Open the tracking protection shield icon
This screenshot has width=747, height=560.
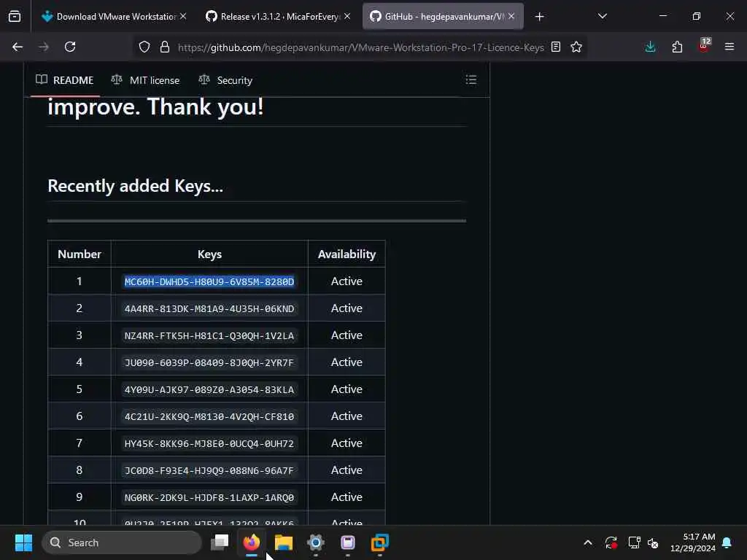click(x=144, y=47)
